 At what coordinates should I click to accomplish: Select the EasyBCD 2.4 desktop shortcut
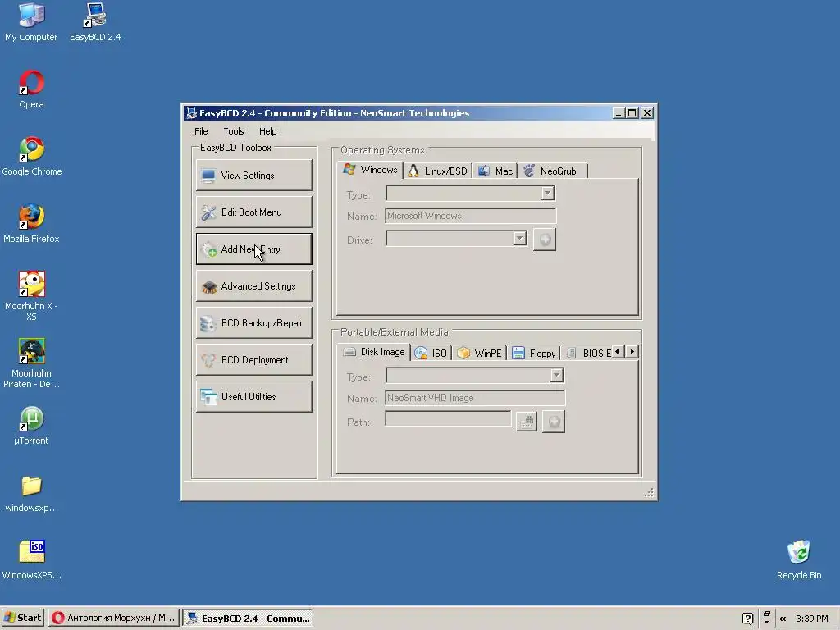(x=95, y=21)
